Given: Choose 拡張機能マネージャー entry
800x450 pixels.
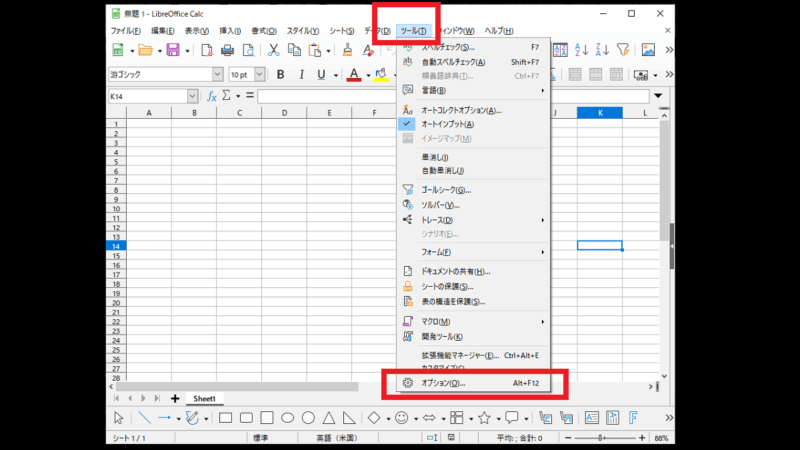Looking at the screenshot, I should pos(473,356).
